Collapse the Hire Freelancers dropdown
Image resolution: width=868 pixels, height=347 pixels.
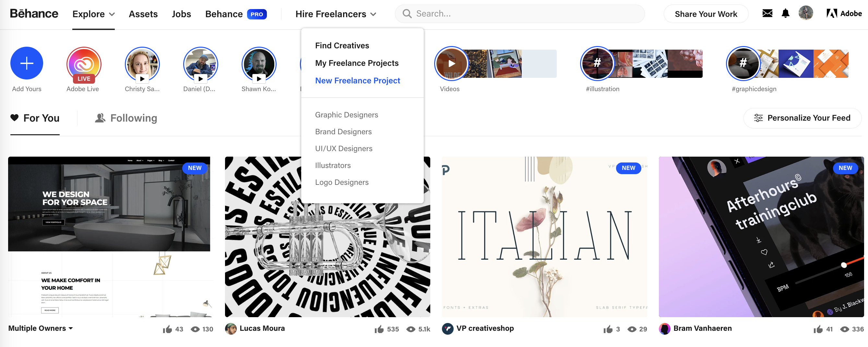tap(336, 14)
